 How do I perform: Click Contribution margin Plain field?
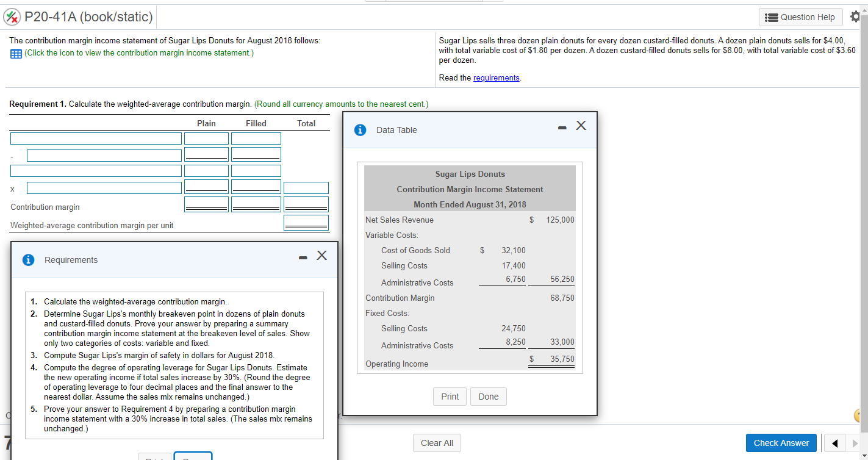pyautogui.click(x=207, y=204)
